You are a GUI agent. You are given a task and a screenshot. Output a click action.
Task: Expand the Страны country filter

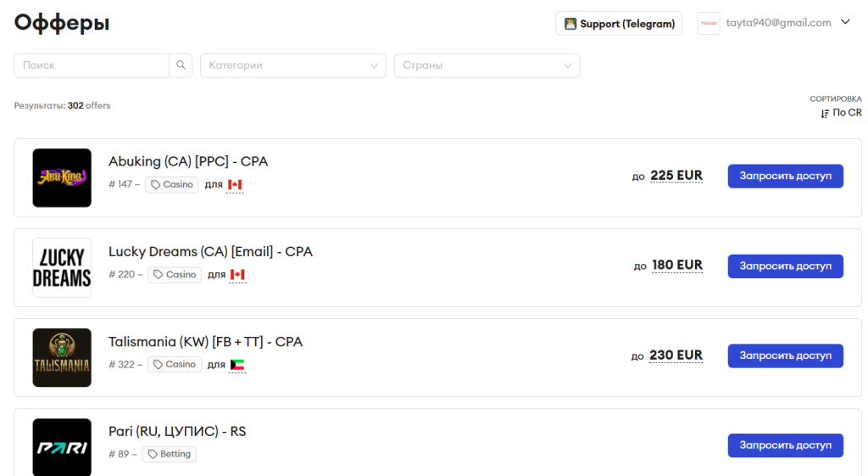[487, 65]
